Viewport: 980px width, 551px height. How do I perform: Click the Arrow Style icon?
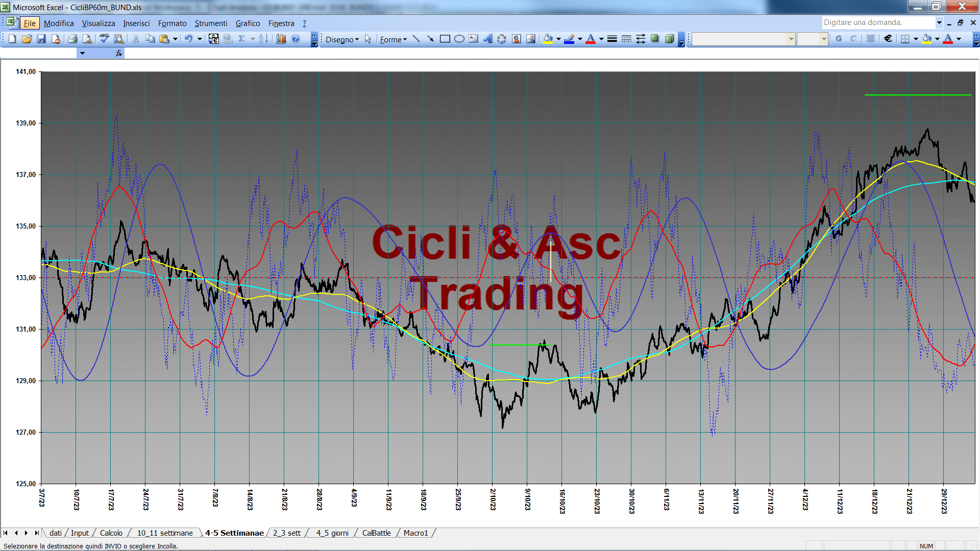[641, 39]
